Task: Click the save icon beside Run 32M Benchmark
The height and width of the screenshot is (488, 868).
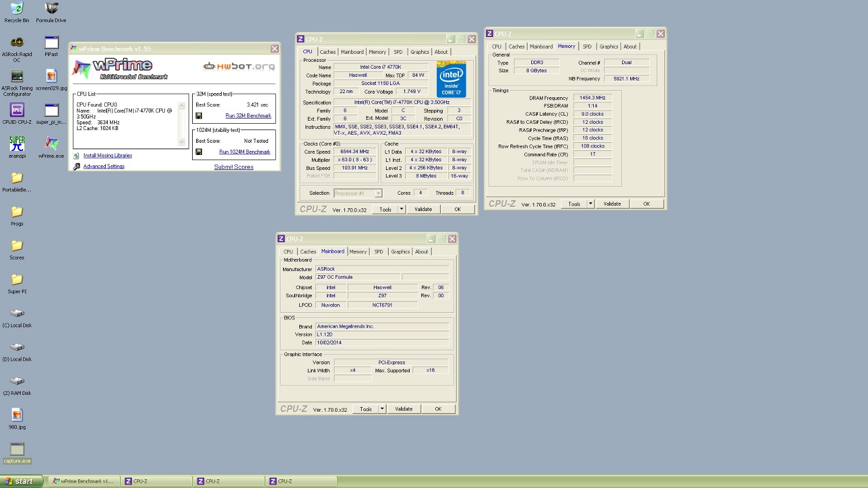Action: pos(198,116)
